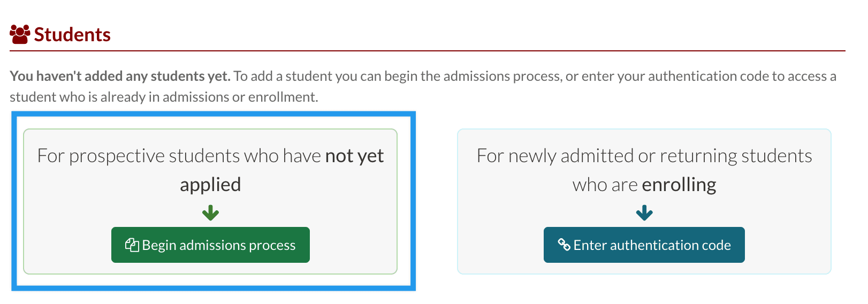Click the bold word "enrolling"
This screenshot has width=868, height=304.
[x=679, y=185]
